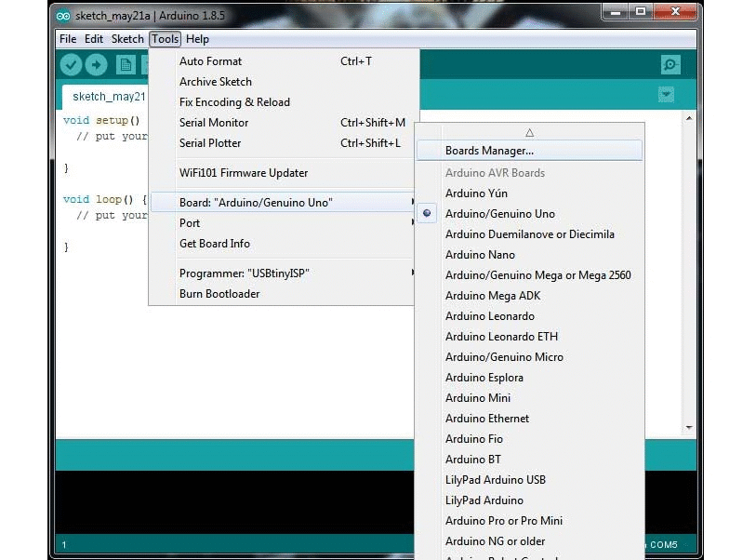Choose Arduino BT board
Image resolution: width=756 pixels, height=560 pixels.
[529, 460]
